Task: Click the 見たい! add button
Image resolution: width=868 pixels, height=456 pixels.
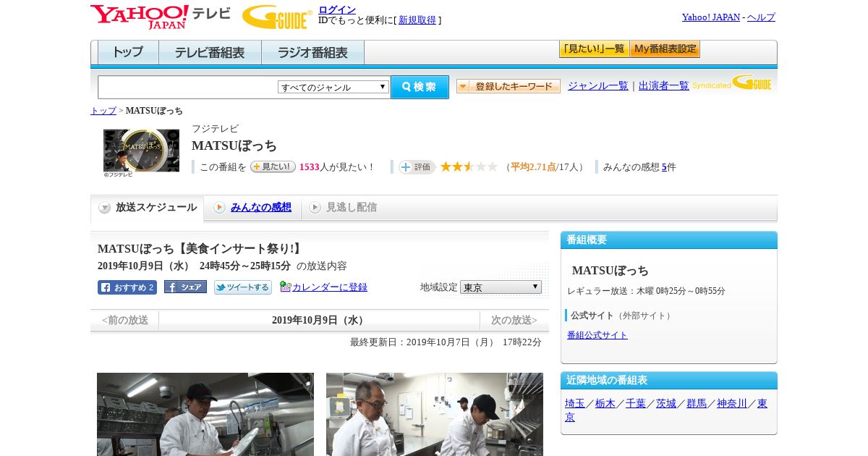Action: click(x=273, y=166)
